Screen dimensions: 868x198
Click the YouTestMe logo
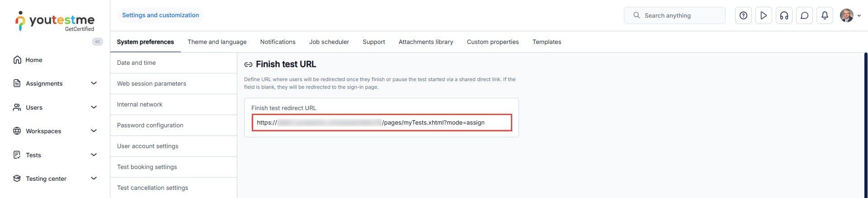pos(55,21)
